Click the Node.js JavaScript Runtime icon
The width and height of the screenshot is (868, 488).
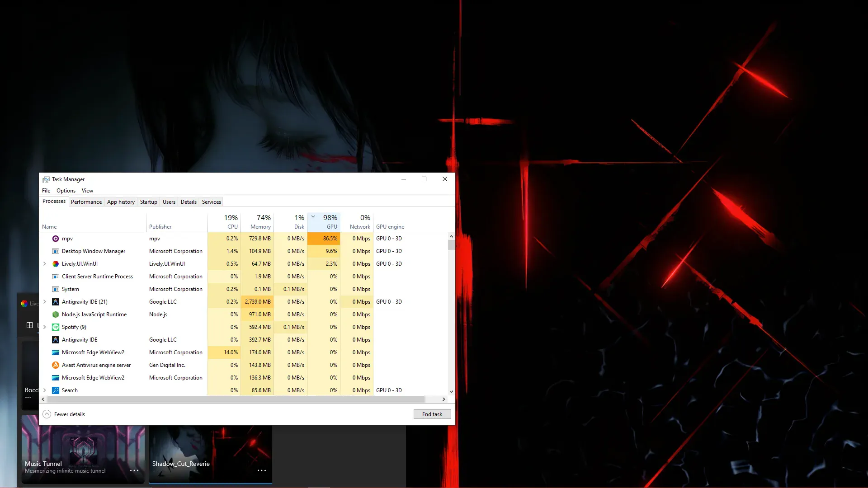(x=56, y=314)
